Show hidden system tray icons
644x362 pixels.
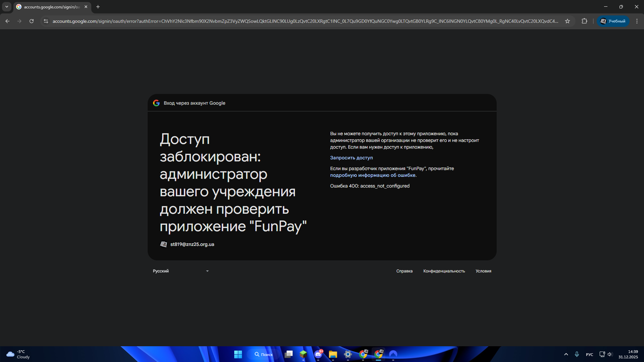tap(566, 354)
